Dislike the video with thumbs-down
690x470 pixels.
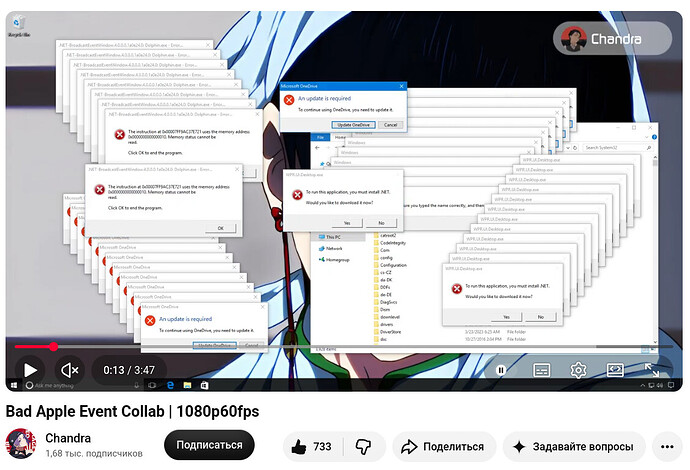[x=363, y=447]
